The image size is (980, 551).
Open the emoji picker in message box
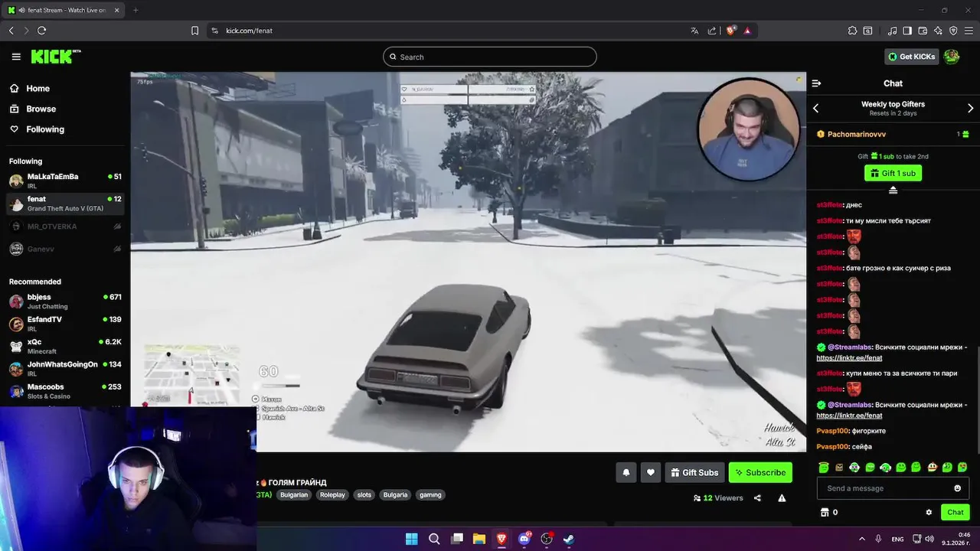coord(957,488)
